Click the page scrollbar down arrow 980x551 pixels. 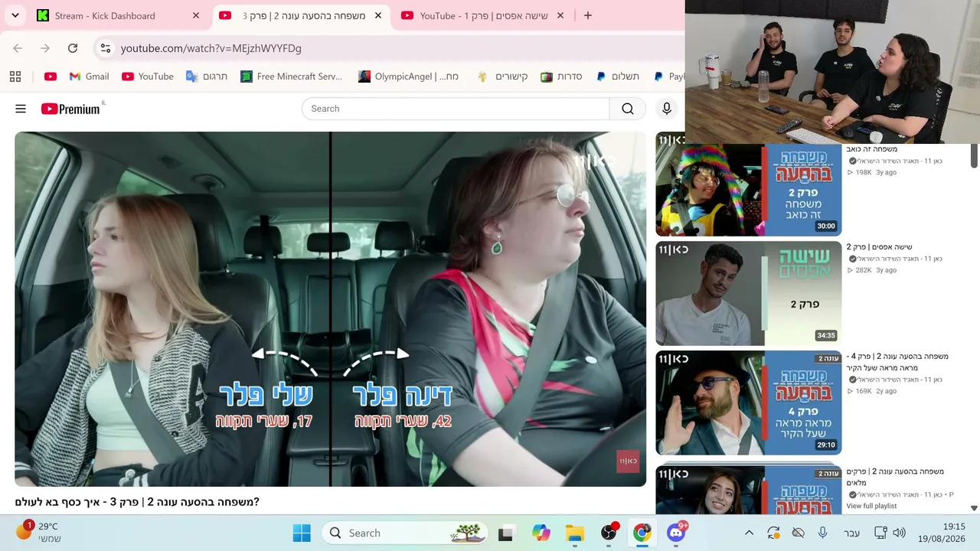(974, 508)
